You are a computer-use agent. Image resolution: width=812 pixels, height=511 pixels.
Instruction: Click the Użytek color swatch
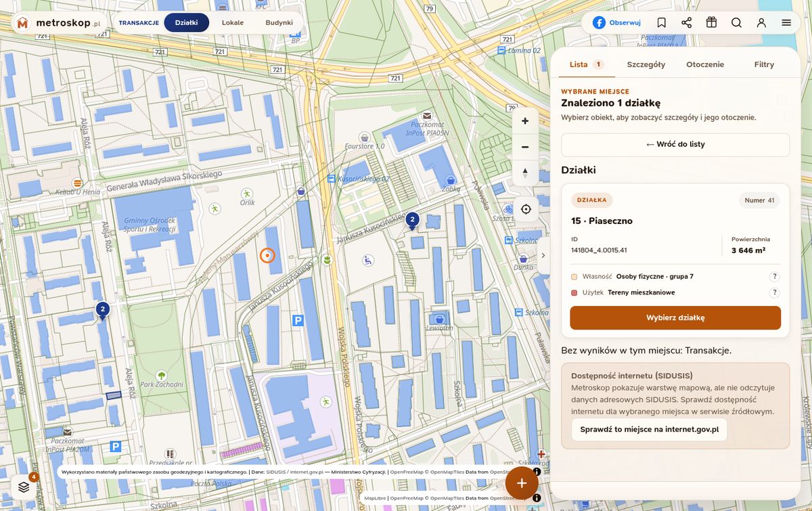tap(574, 292)
